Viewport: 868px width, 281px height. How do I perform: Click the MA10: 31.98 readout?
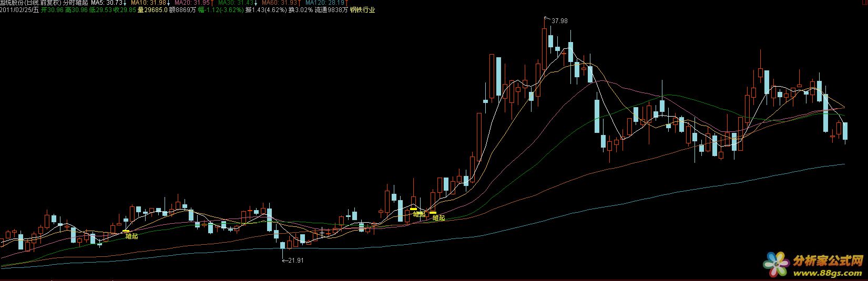click(148, 3)
